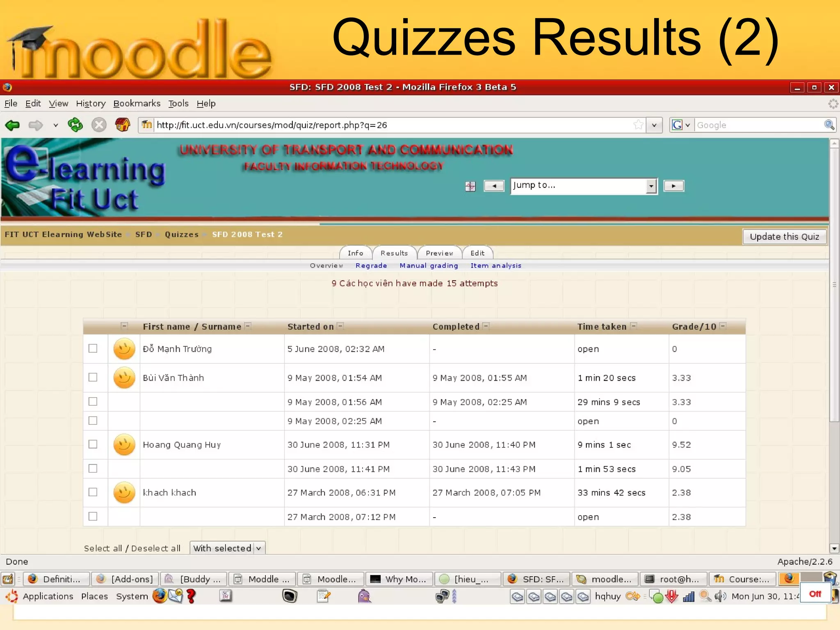Image resolution: width=840 pixels, height=630 pixels.
Task: Click the green Back arrow in Firefox
Action: [12, 125]
